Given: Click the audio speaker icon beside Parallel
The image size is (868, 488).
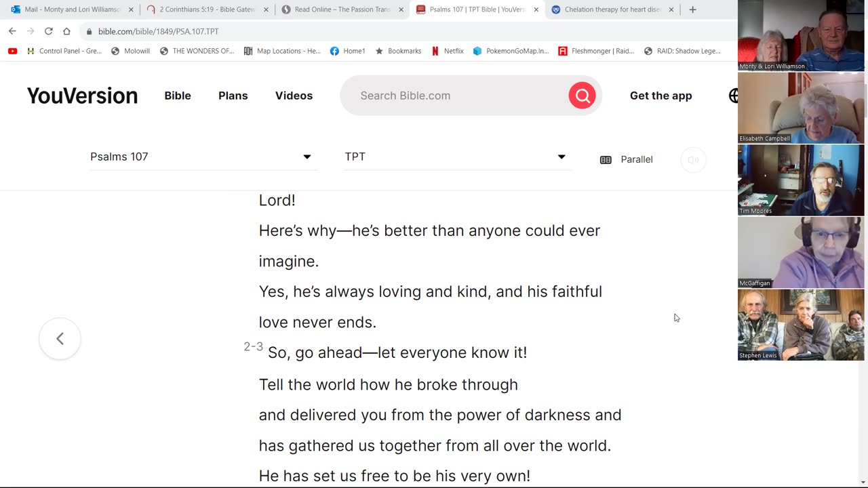Looking at the screenshot, I should click(693, 160).
